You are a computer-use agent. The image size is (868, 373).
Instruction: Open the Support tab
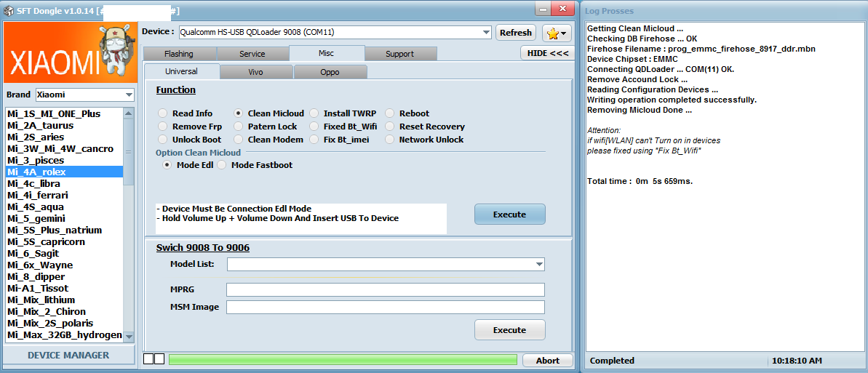pos(400,54)
